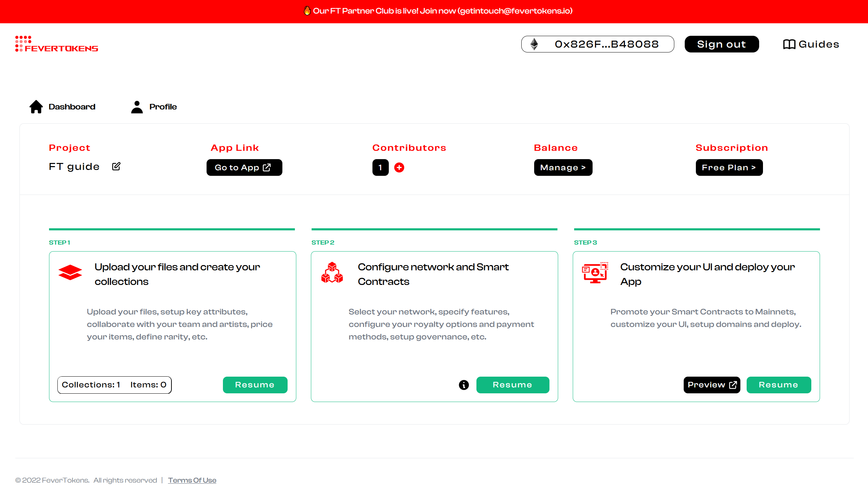Viewport: 868px width, 492px height.
Task: Click the red layers icon on Step 1 card
Action: point(70,273)
